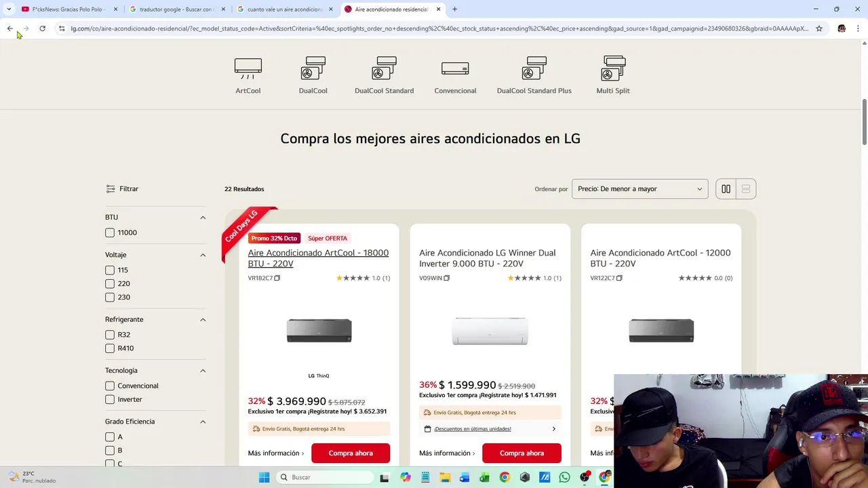
Task: Check the 11000 BTU filter
Action: click(110, 232)
